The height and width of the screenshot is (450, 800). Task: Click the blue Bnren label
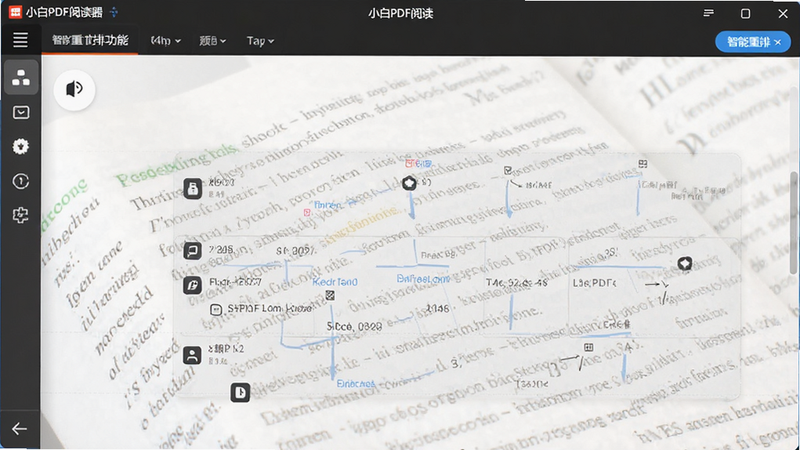pyautogui.click(x=327, y=205)
